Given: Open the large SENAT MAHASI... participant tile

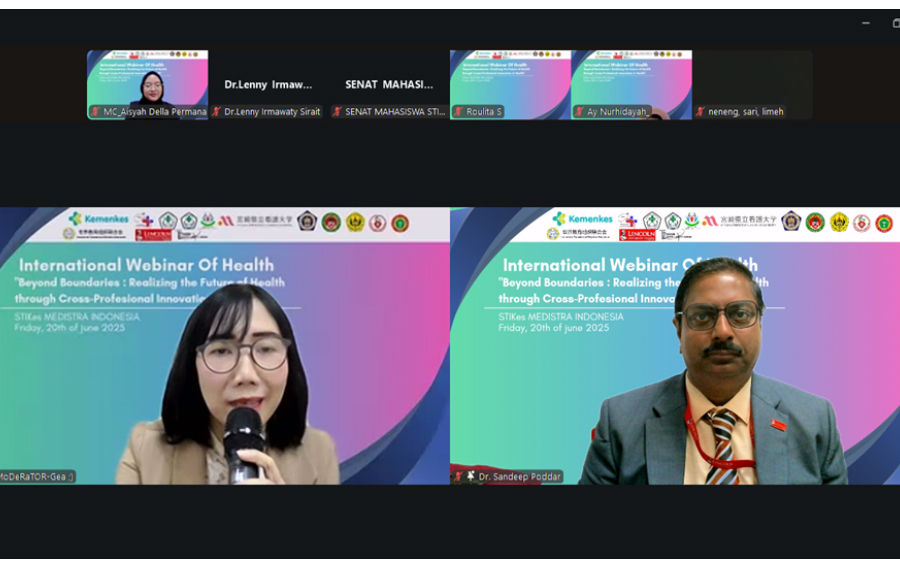Looking at the screenshot, I should pos(389,85).
